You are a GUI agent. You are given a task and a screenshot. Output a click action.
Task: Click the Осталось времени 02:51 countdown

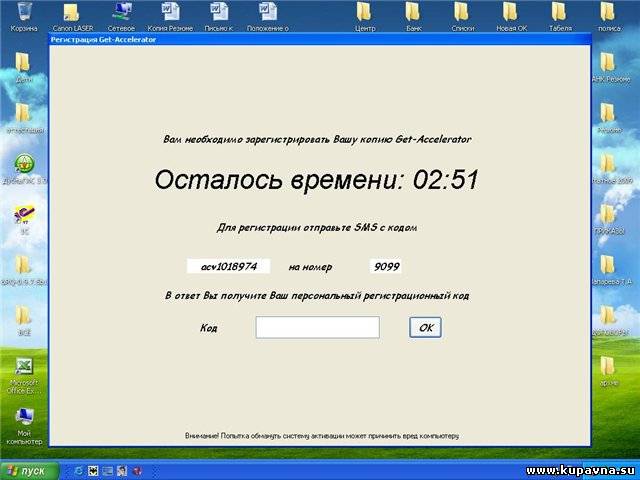[x=316, y=180]
